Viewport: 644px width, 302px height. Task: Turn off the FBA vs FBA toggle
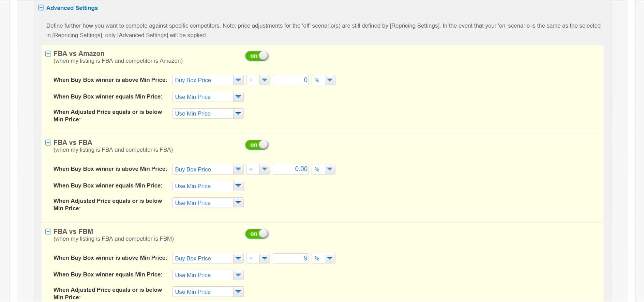257,145
